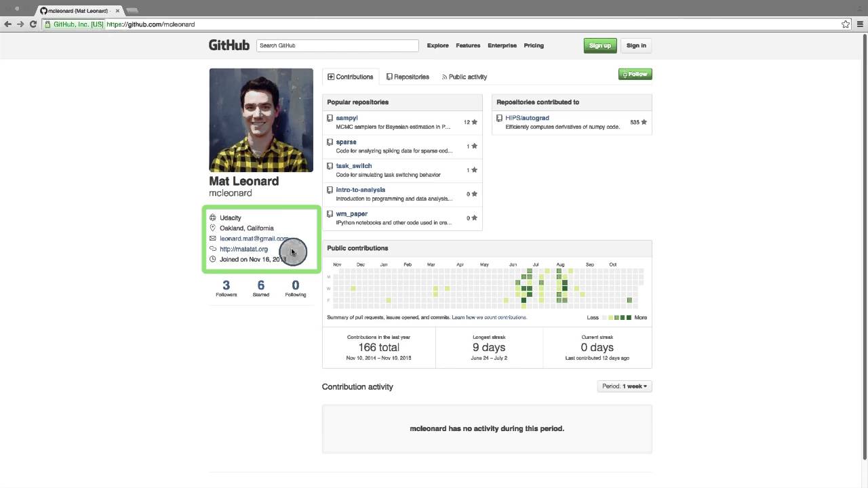The width and height of the screenshot is (868, 488).
Task: Open Pricing in the GitHub header
Action: pos(534,45)
